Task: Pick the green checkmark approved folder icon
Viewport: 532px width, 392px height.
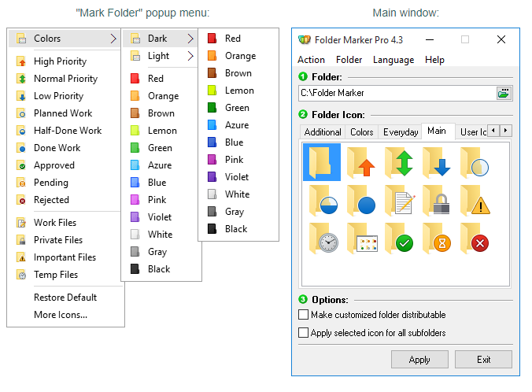Action: click(399, 238)
